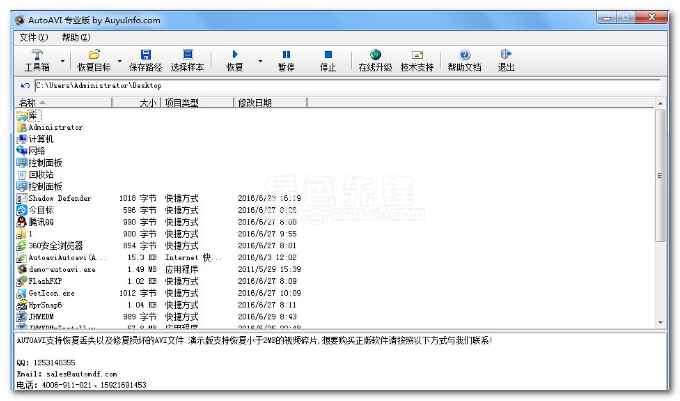Click the 在线升级 globe icon
The height and width of the screenshot is (401, 680).
(375, 55)
